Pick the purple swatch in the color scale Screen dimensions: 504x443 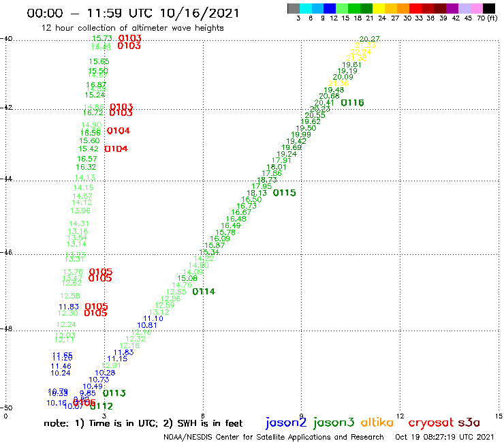tap(452, 8)
